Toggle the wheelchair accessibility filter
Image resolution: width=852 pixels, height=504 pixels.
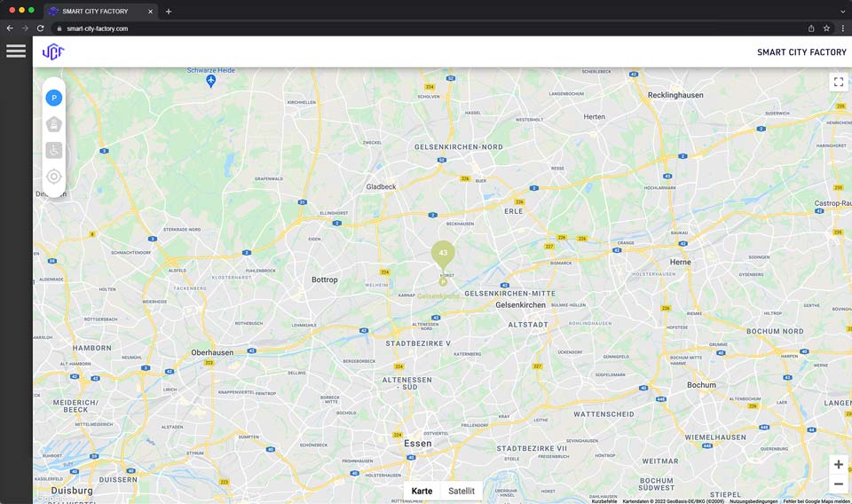pos(54,151)
